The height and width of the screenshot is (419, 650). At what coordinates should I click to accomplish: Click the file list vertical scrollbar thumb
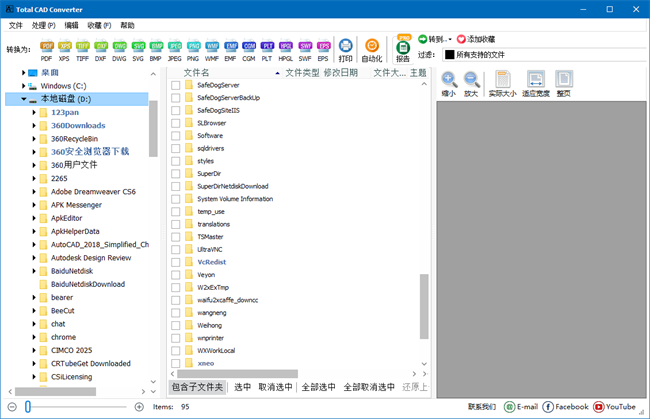(x=424, y=306)
